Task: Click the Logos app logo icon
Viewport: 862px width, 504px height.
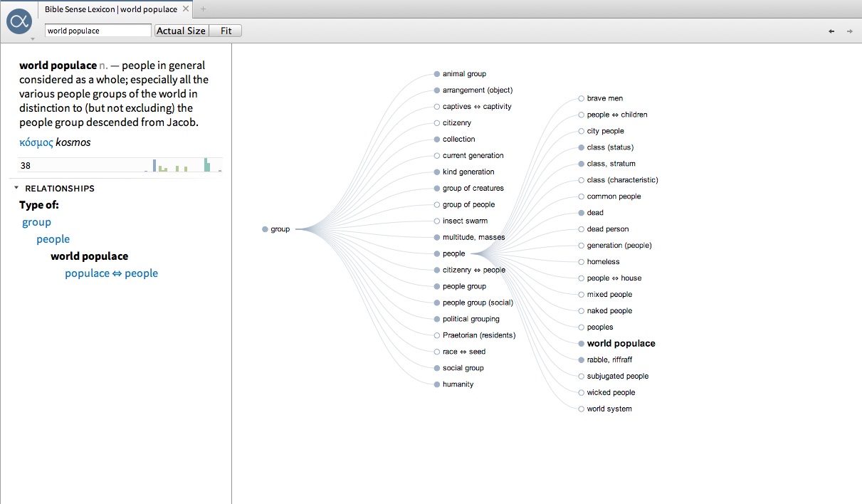Action: pyautogui.click(x=19, y=21)
